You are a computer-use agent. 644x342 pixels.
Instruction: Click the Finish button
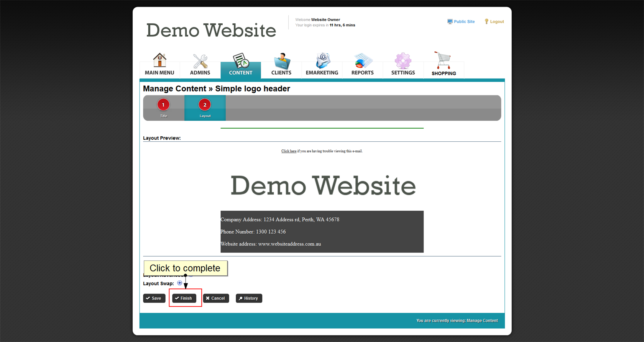[184, 298]
